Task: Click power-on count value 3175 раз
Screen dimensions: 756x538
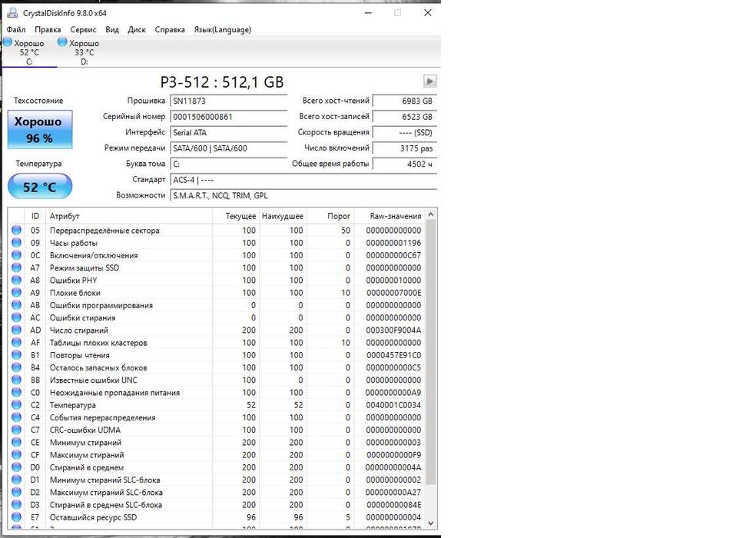Action: click(x=405, y=148)
